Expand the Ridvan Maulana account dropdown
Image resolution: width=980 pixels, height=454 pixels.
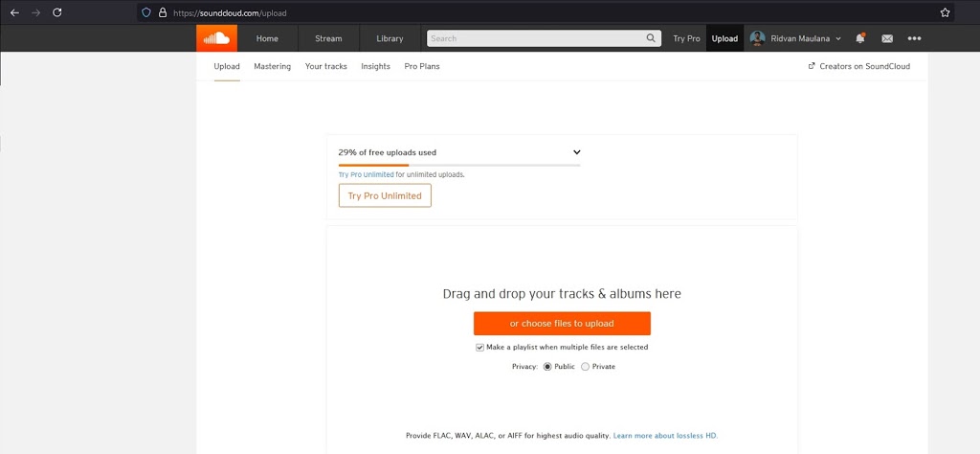(838, 38)
